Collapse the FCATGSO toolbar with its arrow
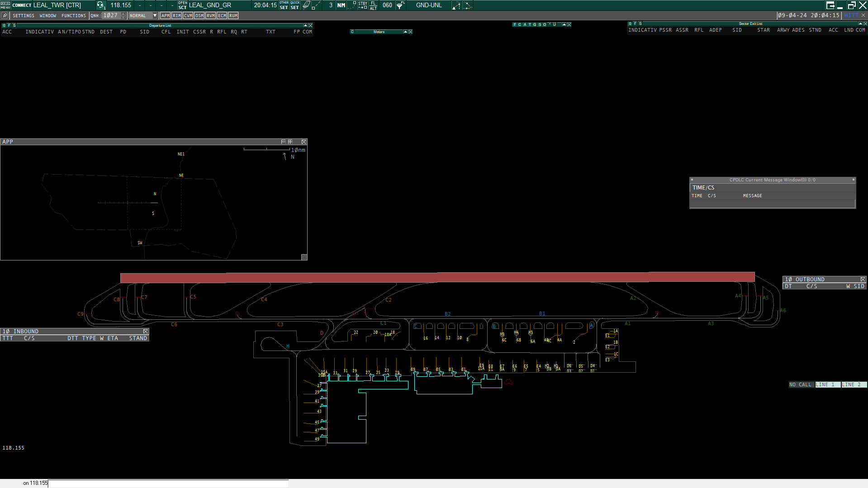This screenshot has height=488, width=868. 564,24
